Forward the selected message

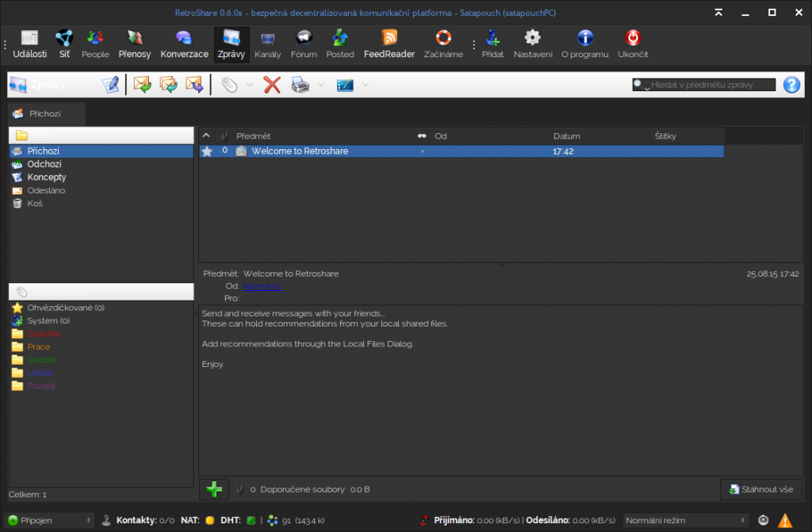(x=194, y=84)
